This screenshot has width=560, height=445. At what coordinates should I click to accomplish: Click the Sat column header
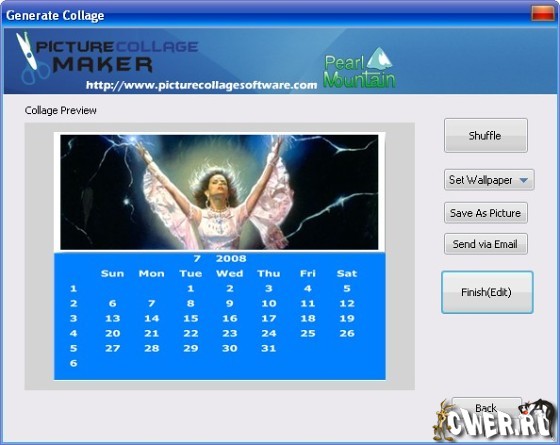pyautogui.click(x=347, y=274)
